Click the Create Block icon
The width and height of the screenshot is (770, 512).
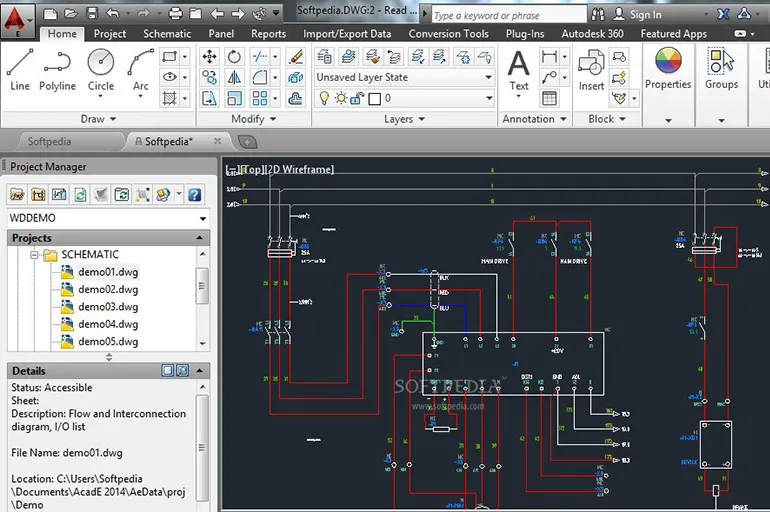pyautogui.click(x=619, y=56)
